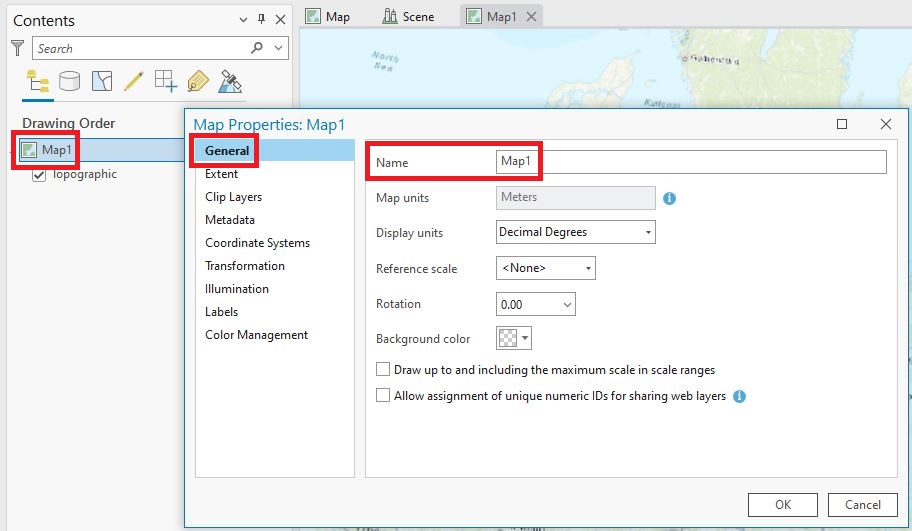
Task: Switch to List By Drawing Order view
Action: pos(38,81)
